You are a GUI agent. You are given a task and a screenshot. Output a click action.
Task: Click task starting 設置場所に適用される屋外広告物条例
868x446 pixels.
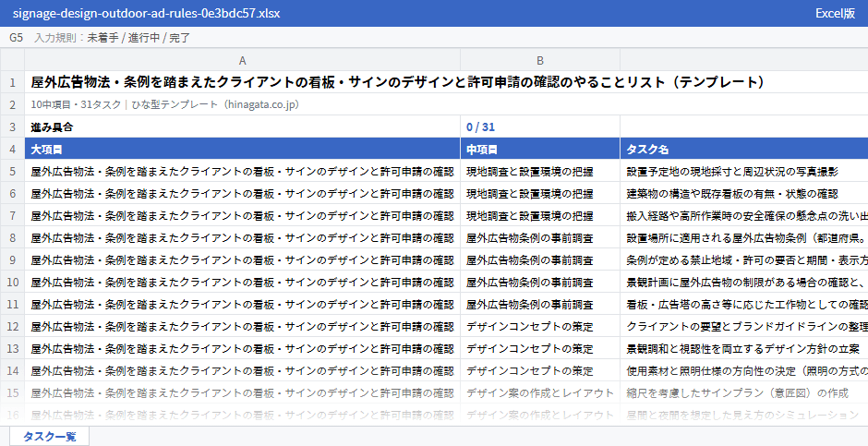click(744, 237)
